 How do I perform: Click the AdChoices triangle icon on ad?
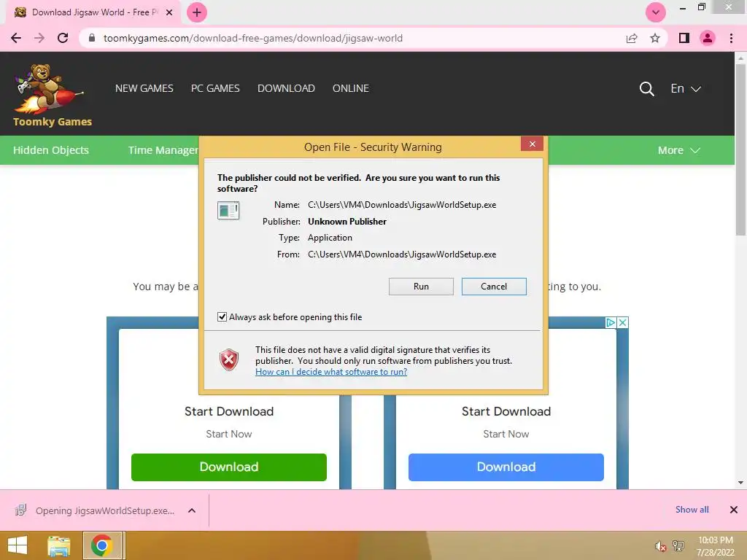coord(611,322)
